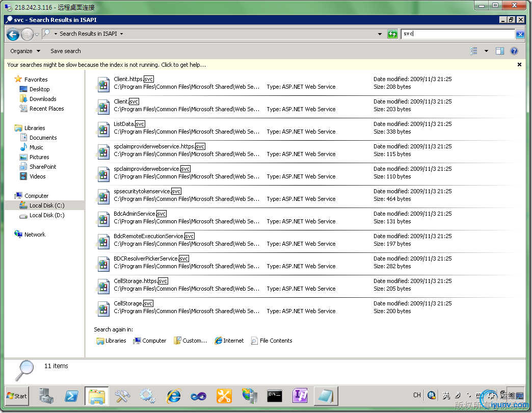Image resolution: width=532 pixels, height=413 pixels.
Task: Select Libraries in navigation pane
Action: click(x=30, y=128)
